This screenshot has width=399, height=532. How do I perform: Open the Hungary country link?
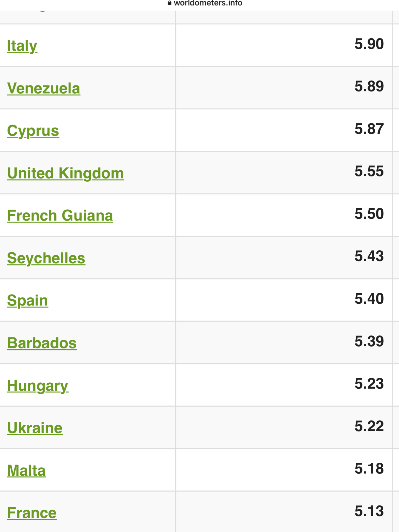(x=38, y=386)
